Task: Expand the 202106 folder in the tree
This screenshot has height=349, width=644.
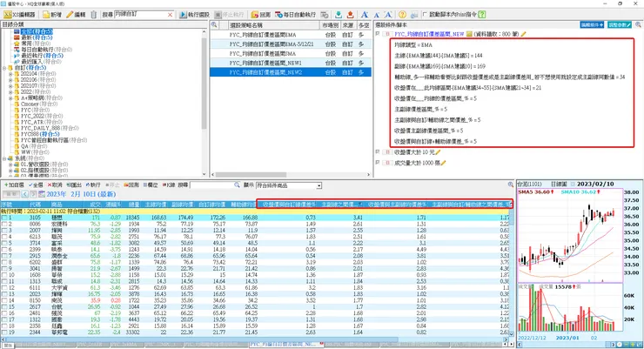Action: coord(10,80)
